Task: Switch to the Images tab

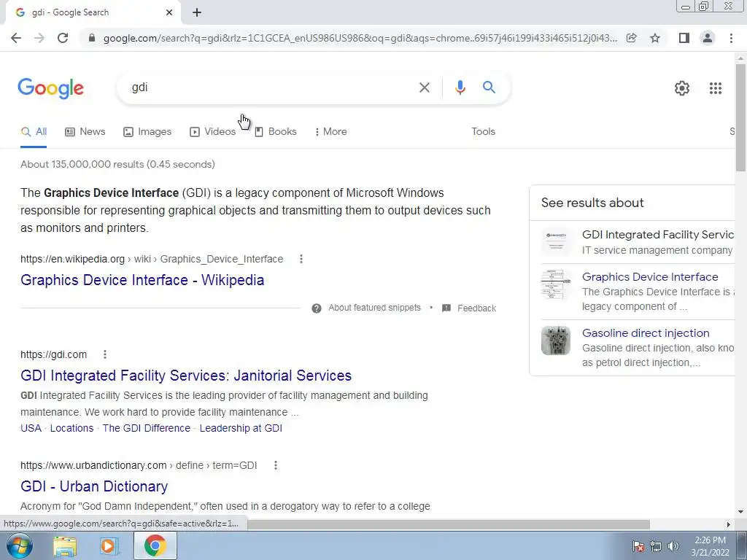Action: [x=147, y=132]
